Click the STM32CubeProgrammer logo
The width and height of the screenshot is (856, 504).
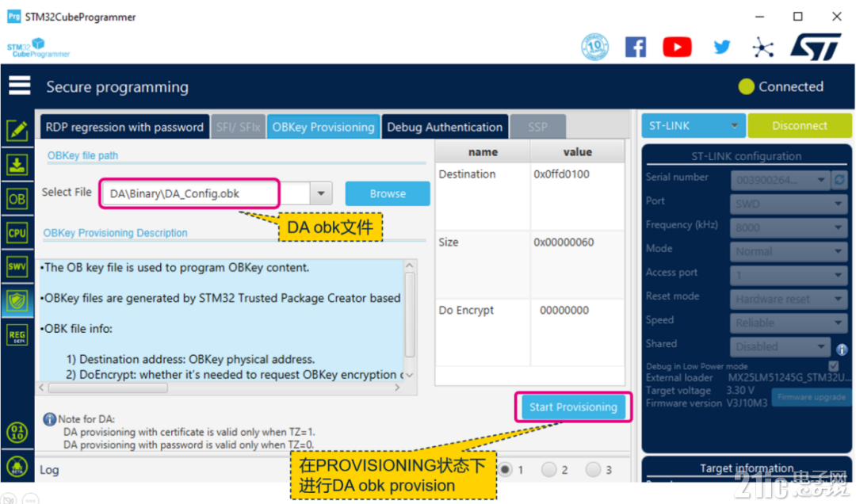(x=38, y=48)
